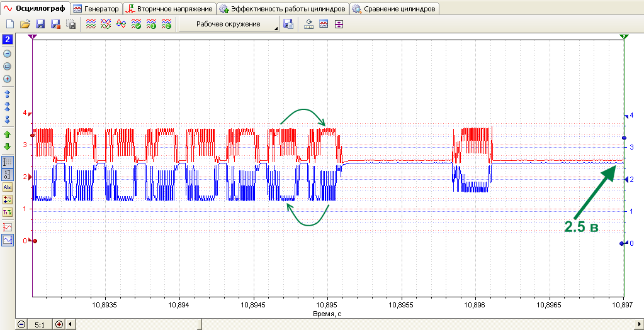This screenshot has height=330, width=644.
Task: Save with the blue floppy disk icon
Action: [40, 24]
